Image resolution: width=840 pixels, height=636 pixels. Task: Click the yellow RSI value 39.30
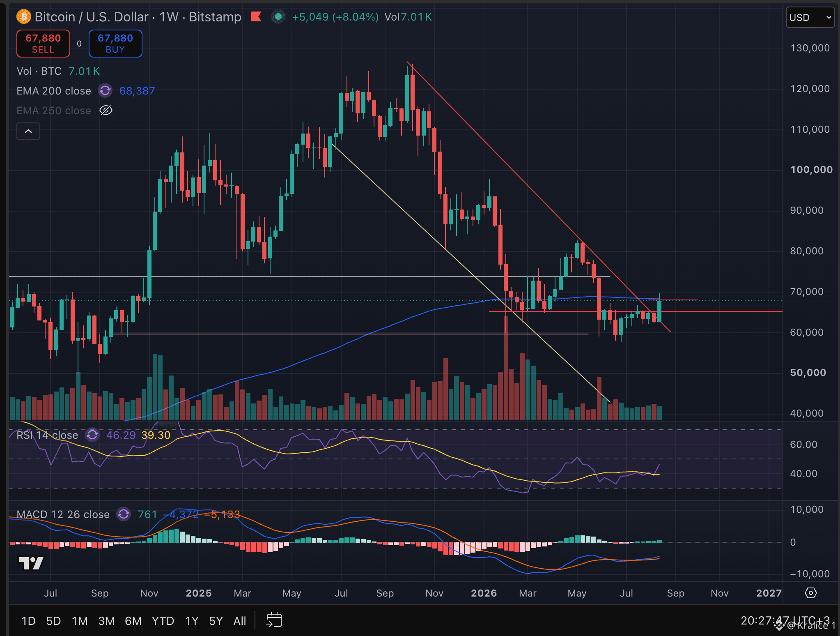tap(156, 435)
